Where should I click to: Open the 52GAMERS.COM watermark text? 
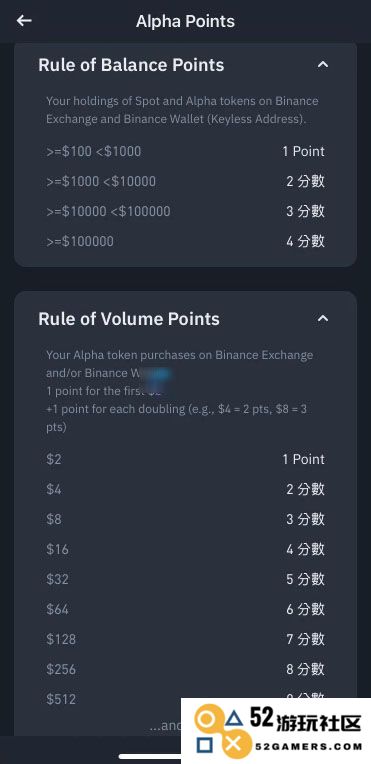[308, 746]
